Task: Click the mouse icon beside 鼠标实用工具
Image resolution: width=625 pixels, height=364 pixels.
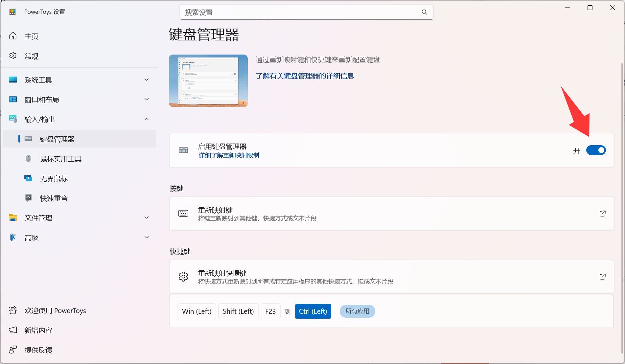Action: (28, 159)
